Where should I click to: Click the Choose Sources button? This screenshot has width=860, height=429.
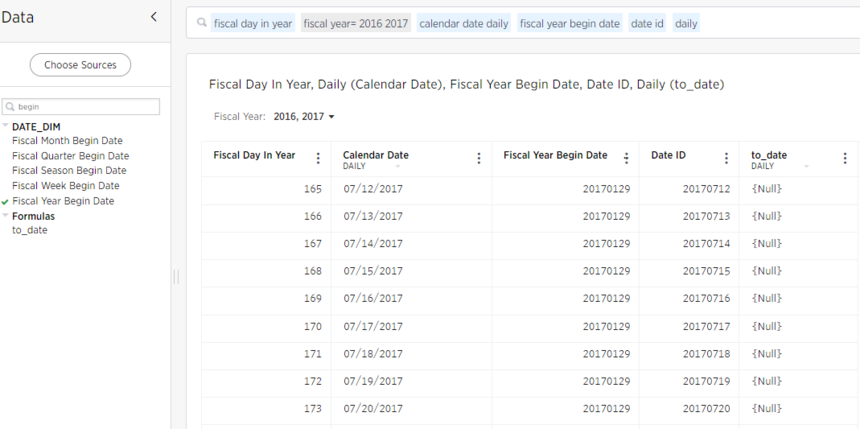click(80, 65)
